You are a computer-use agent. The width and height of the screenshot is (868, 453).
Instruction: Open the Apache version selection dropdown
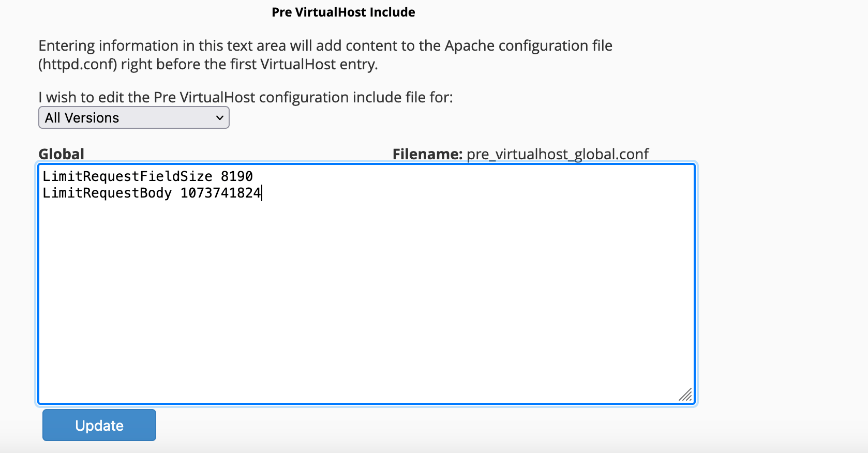click(x=133, y=117)
